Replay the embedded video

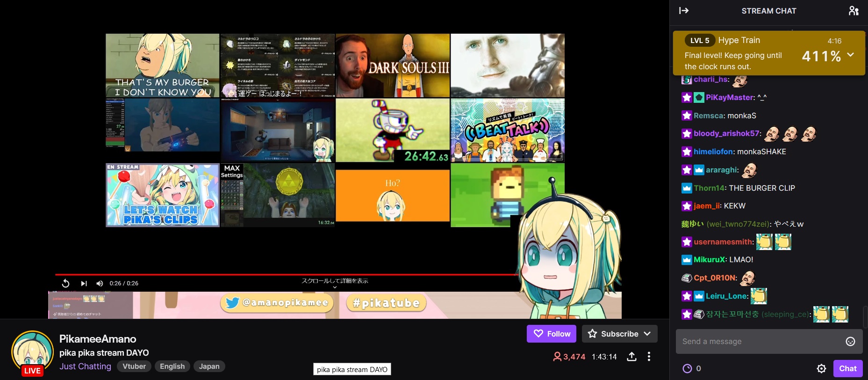(65, 283)
